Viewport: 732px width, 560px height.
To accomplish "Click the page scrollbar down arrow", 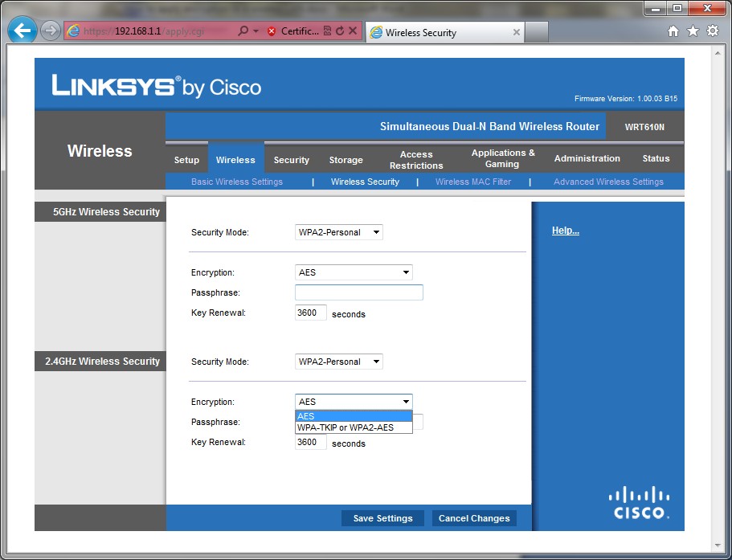I will pos(718,546).
